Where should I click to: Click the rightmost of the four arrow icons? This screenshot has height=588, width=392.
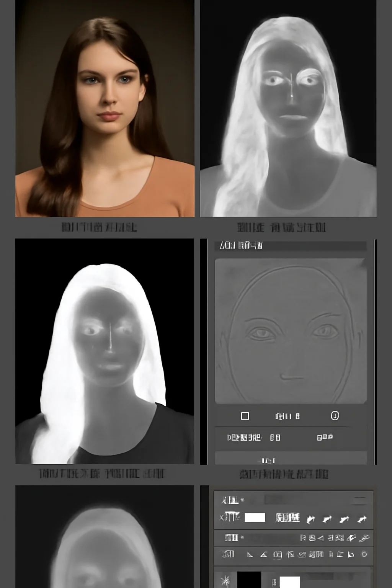362,519
